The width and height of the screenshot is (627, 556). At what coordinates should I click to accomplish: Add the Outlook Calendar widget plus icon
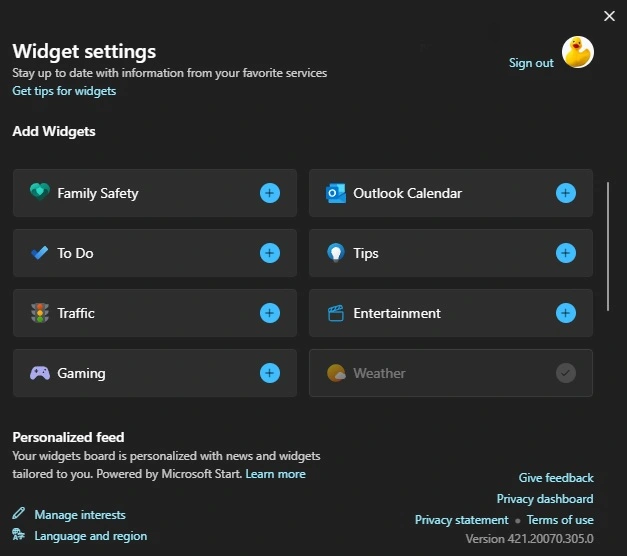(x=566, y=193)
